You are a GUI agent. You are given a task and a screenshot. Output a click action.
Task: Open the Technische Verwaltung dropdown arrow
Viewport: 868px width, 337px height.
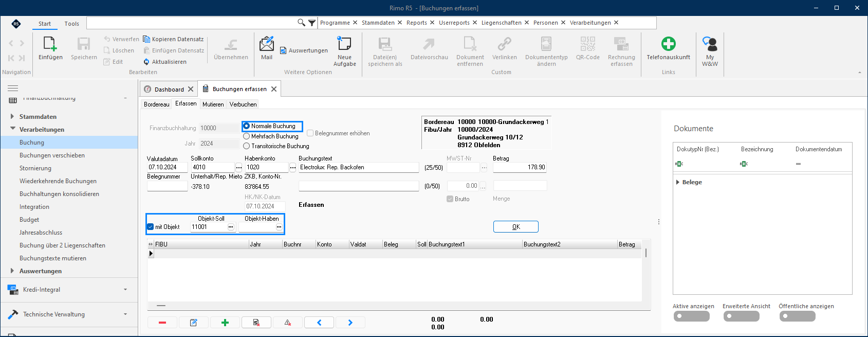(125, 314)
